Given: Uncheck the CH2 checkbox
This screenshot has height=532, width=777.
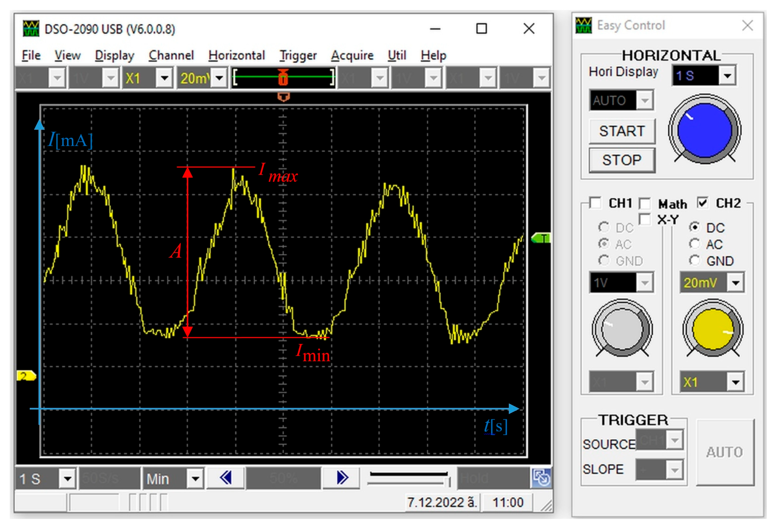Looking at the screenshot, I should 702,203.
